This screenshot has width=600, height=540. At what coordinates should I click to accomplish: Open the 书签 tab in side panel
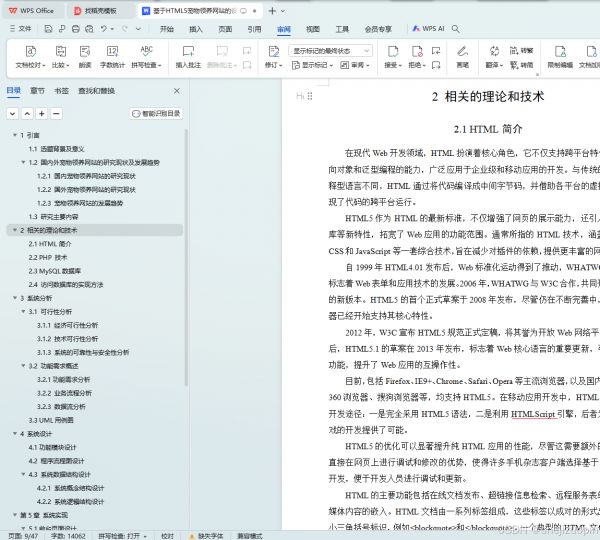pos(62,91)
